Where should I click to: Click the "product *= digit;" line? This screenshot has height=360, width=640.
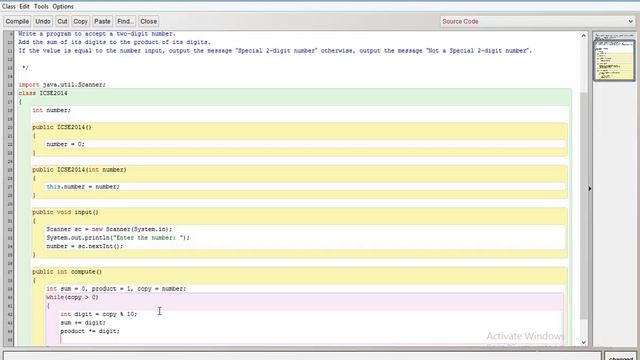pyautogui.click(x=90, y=331)
